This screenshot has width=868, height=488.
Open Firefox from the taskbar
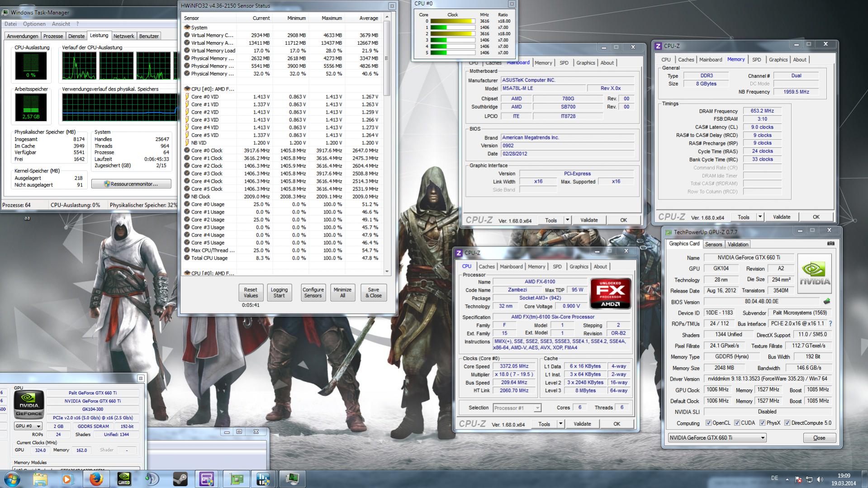[x=96, y=479]
